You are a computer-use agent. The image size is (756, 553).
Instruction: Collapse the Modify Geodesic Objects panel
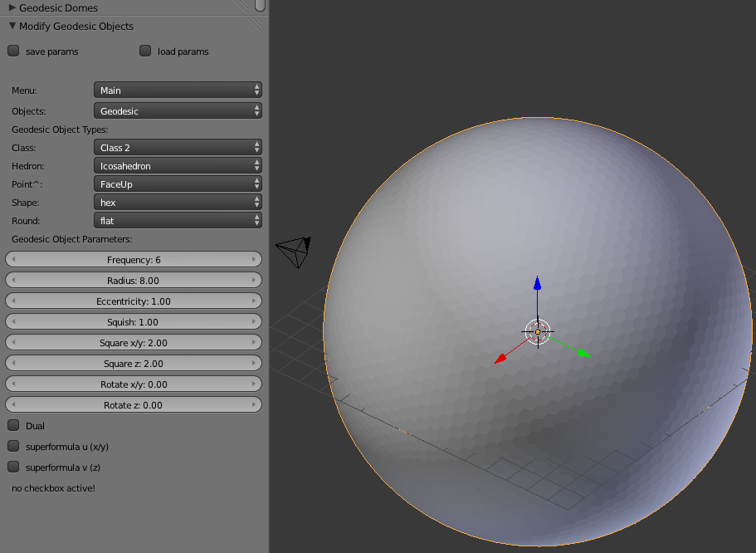(x=12, y=26)
